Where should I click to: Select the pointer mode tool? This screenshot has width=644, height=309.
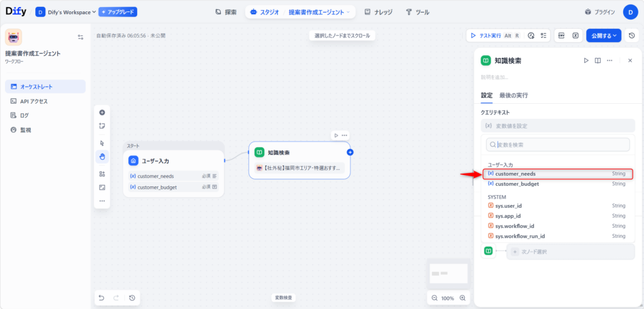[102, 143]
